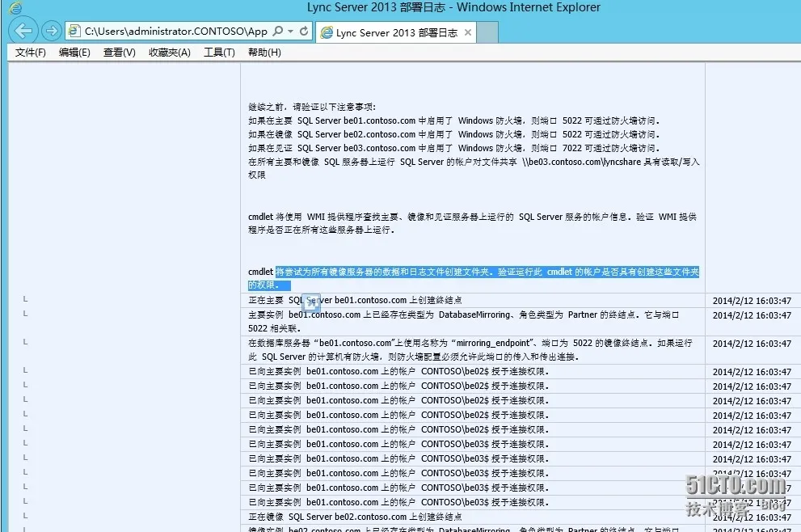801x532 pixels.
Task: Open the 帮助(H) menu
Action: click(x=264, y=52)
